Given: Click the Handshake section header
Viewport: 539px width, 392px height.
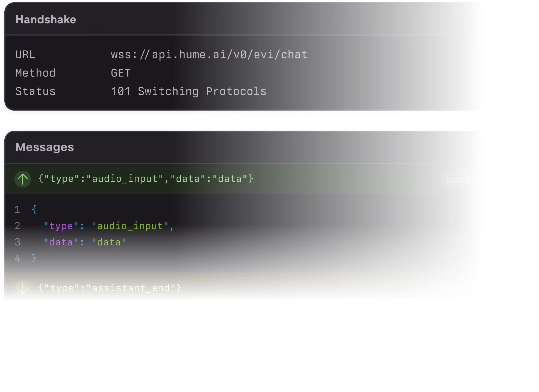Looking at the screenshot, I should [46, 19].
